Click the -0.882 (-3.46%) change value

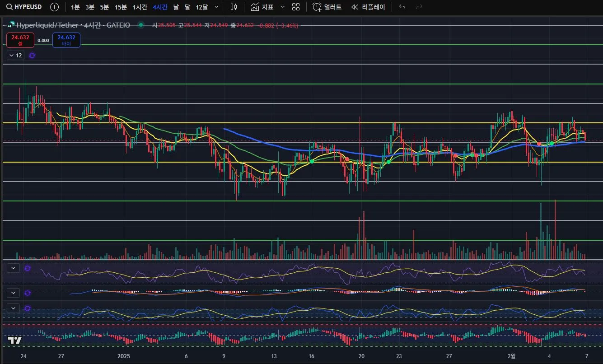[279, 25]
